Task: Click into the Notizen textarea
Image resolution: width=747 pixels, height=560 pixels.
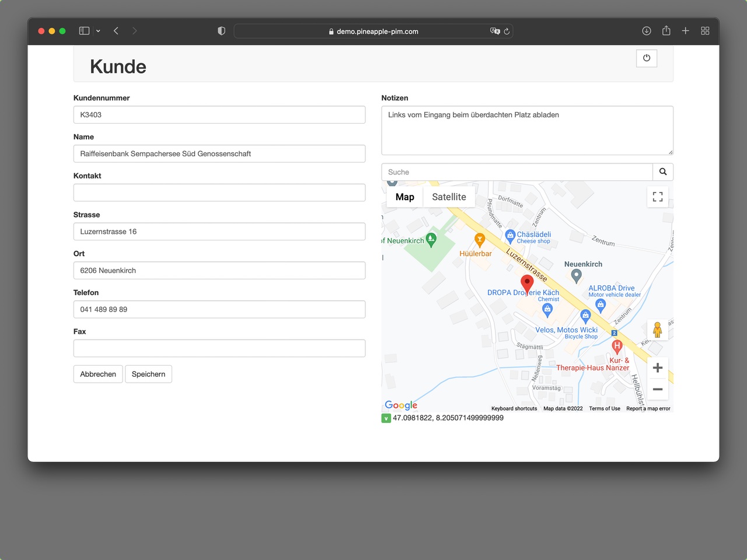Action: click(528, 131)
